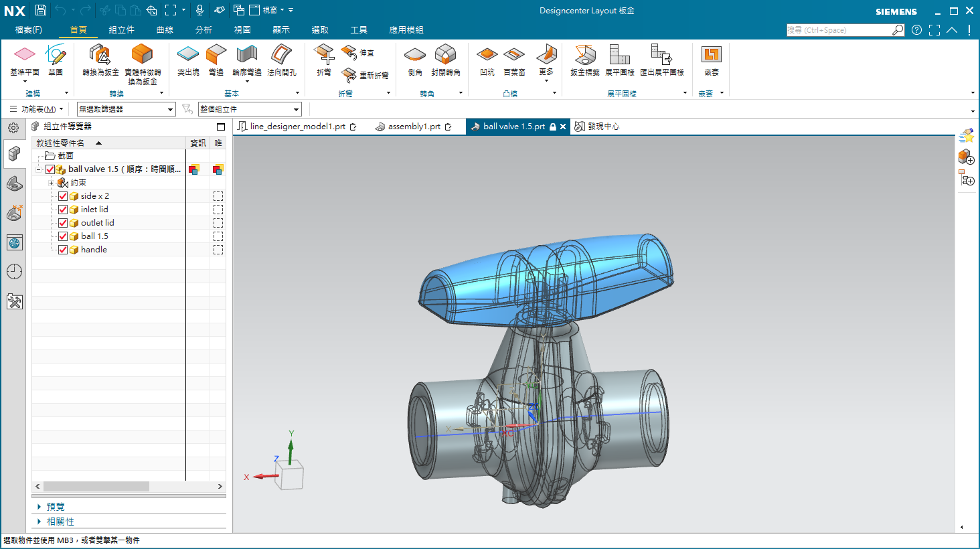Click the 彎邊 flange tool icon
Image resolution: width=980 pixels, height=549 pixels.
[x=216, y=55]
